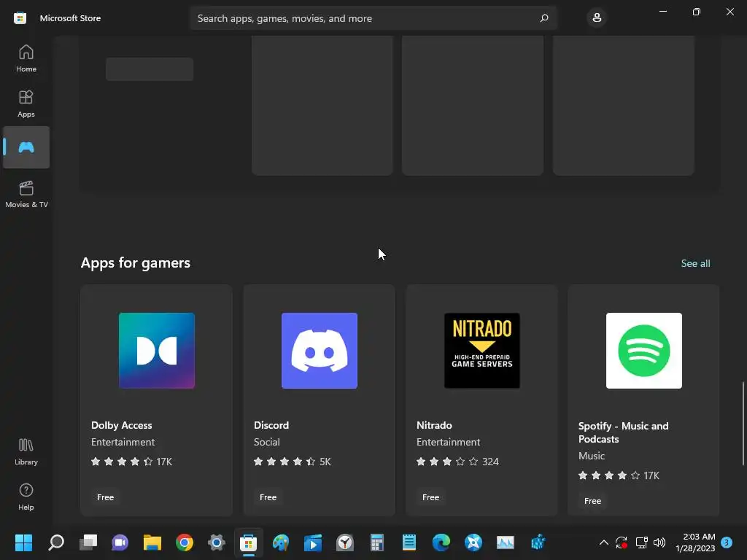The width and height of the screenshot is (747, 560).
Task: Click the search magnifier icon in search box
Action: 544,18
